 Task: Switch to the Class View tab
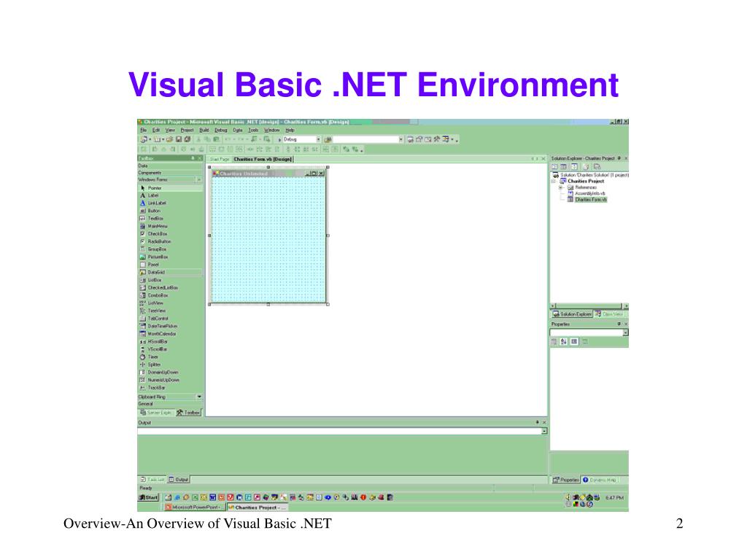608,313
